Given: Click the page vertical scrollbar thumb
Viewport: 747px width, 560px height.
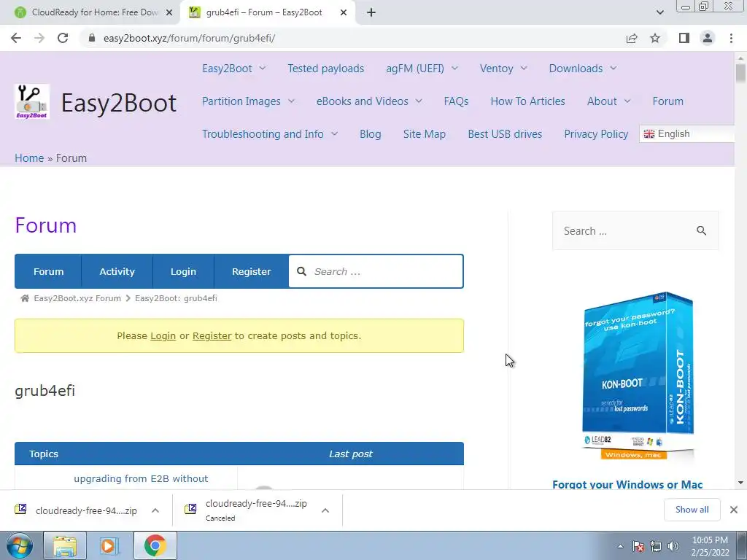Looking at the screenshot, I should point(740,74).
